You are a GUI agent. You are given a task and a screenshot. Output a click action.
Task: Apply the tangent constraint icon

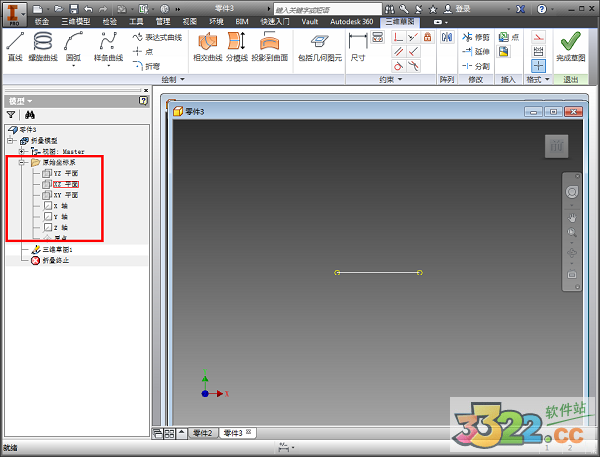(x=398, y=66)
